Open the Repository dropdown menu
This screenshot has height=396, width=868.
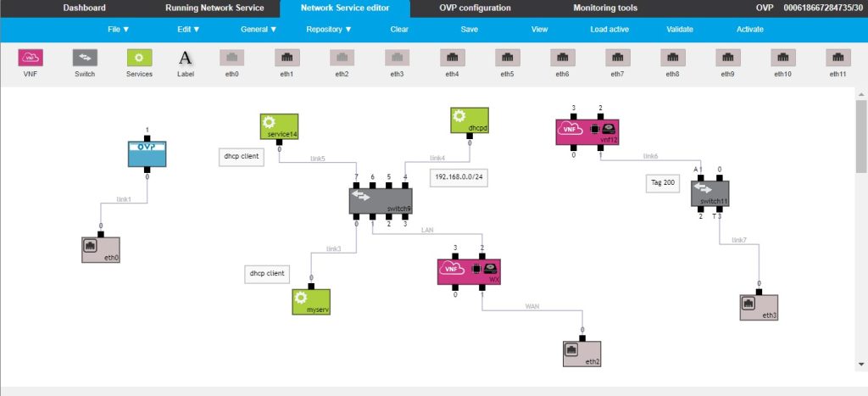click(x=329, y=30)
